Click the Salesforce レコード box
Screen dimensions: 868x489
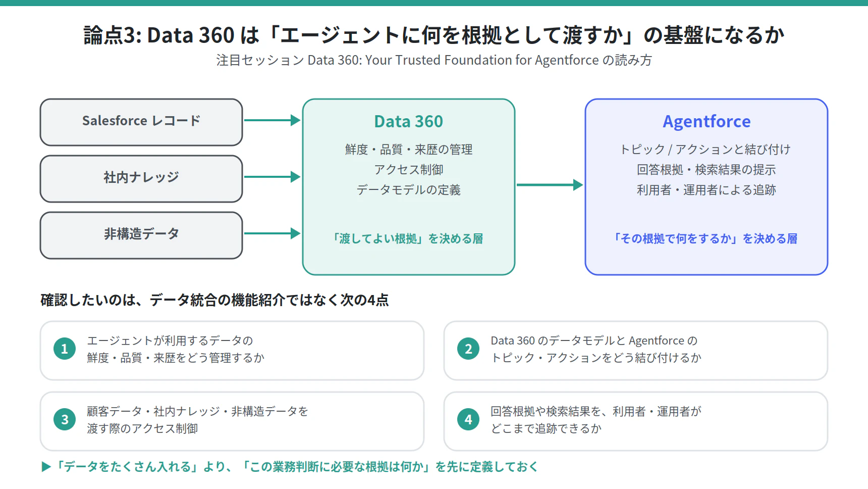click(x=141, y=122)
